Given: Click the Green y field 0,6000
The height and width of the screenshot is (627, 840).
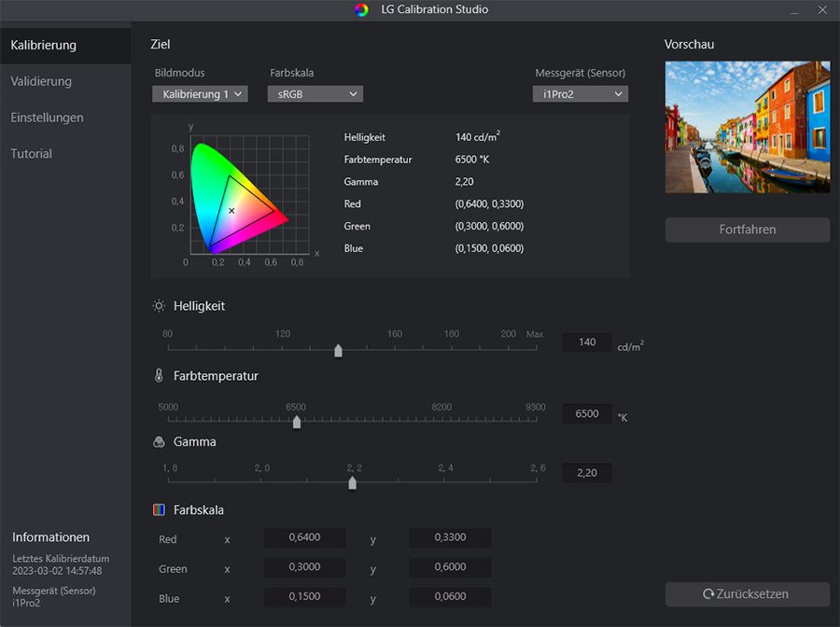Looking at the screenshot, I should [450, 567].
